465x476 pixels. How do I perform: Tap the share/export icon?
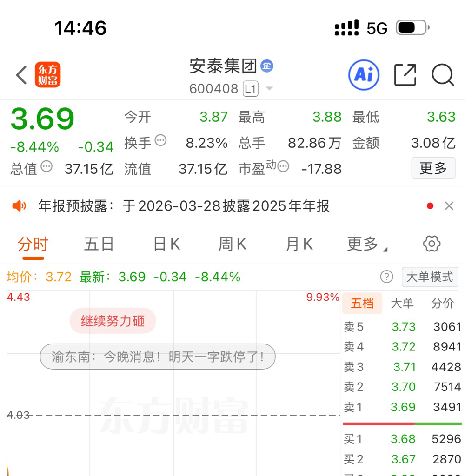(405, 75)
